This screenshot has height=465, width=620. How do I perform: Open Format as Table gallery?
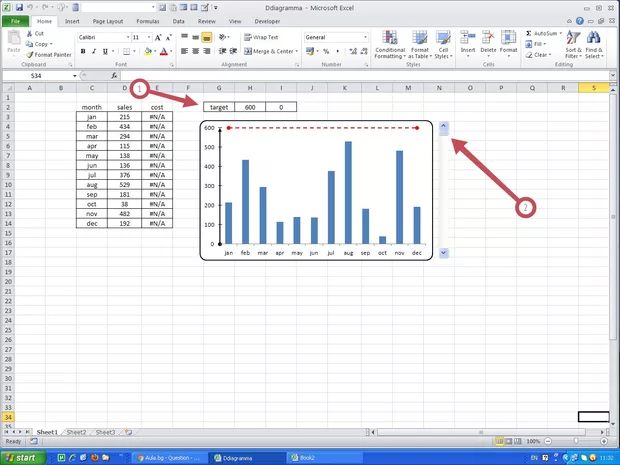coord(420,45)
